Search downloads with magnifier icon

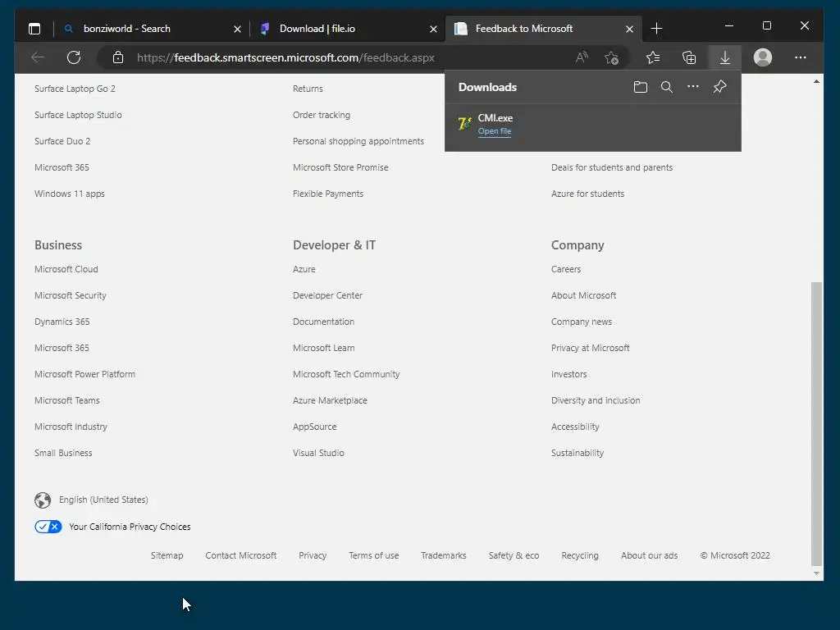click(666, 87)
